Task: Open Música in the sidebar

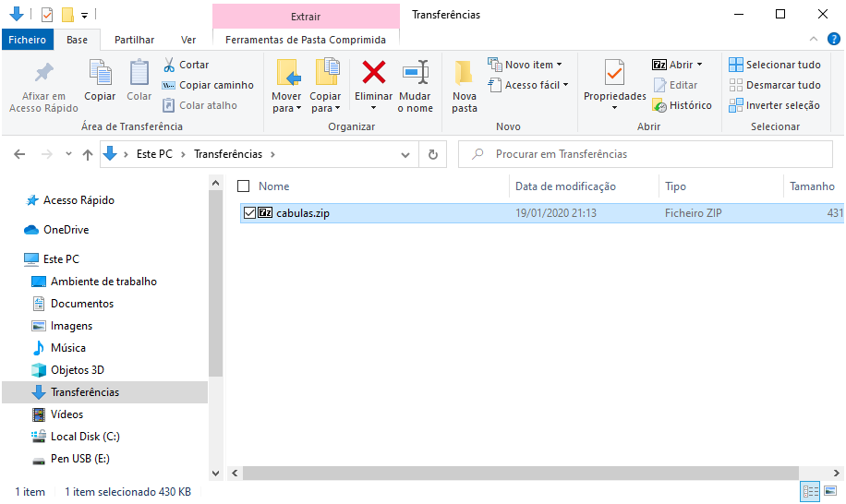Action: click(59, 348)
